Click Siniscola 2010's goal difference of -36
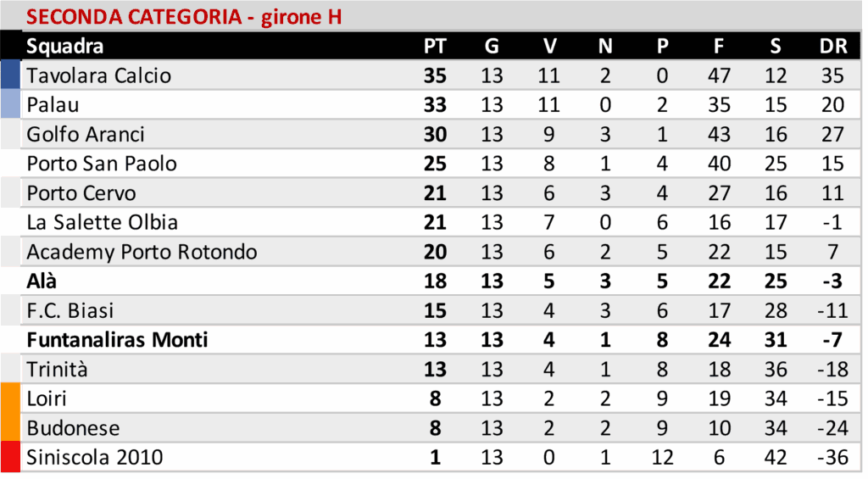 pos(832,458)
